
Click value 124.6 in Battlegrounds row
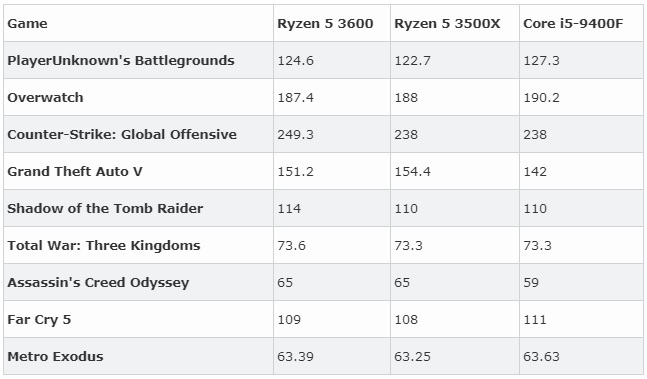[295, 61]
